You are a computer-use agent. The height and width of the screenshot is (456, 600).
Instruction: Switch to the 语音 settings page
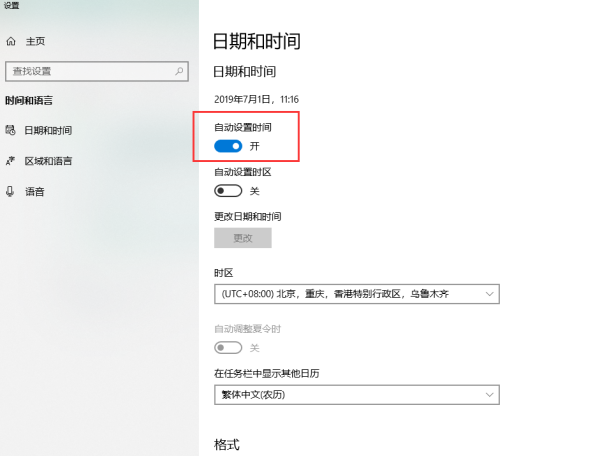point(35,191)
